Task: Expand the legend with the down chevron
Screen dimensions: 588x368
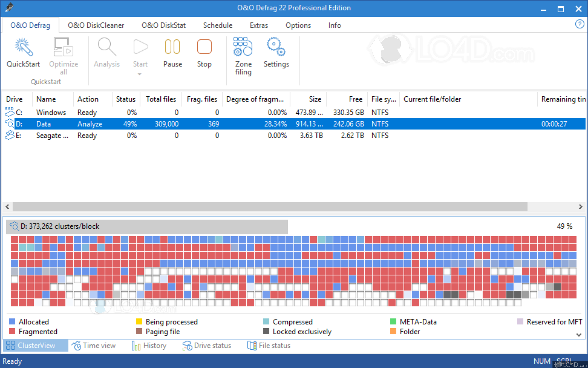Action: [579, 335]
